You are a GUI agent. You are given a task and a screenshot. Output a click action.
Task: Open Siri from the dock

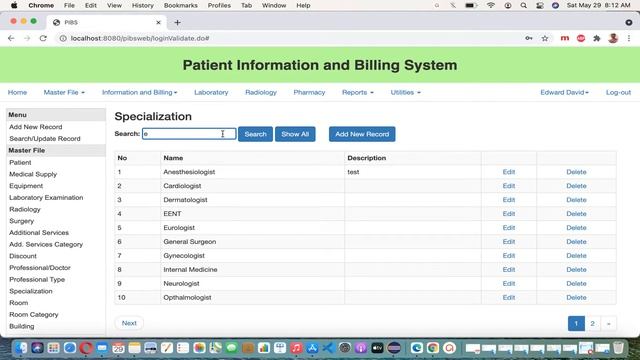pyautogui.click(x=37, y=348)
